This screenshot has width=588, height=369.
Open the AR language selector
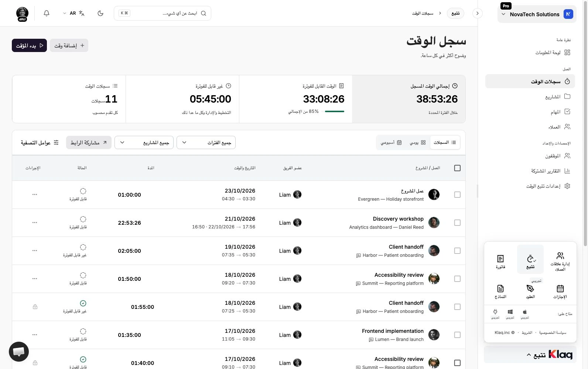tap(74, 13)
